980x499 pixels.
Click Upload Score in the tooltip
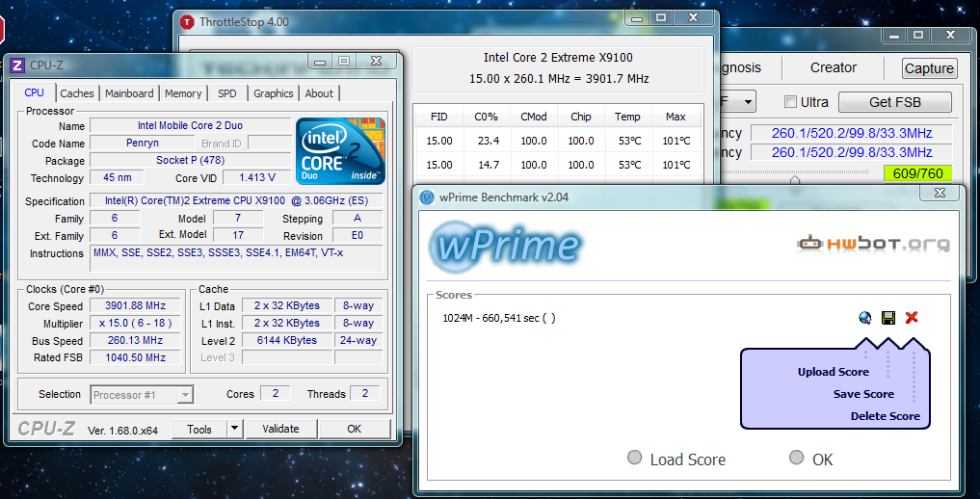click(834, 372)
